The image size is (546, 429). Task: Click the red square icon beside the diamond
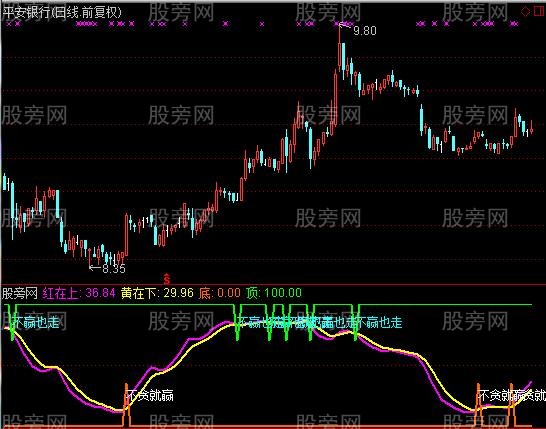point(540,11)
